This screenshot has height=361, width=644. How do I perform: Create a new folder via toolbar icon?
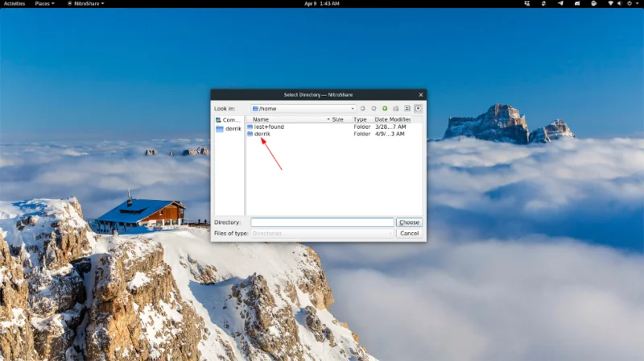396,109
